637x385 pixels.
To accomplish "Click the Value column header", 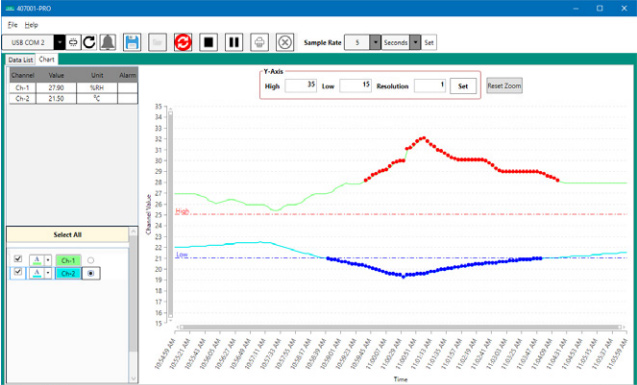I will 56,75.
